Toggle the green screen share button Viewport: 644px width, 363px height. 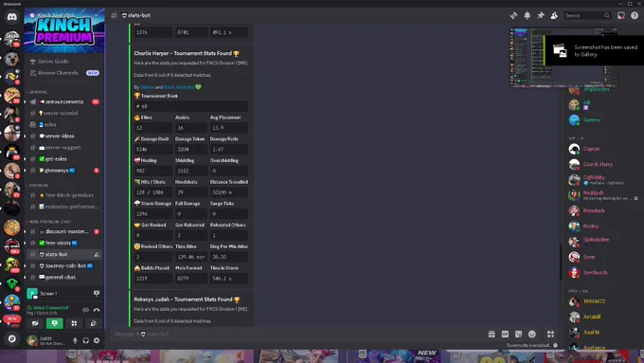point(54,323)
